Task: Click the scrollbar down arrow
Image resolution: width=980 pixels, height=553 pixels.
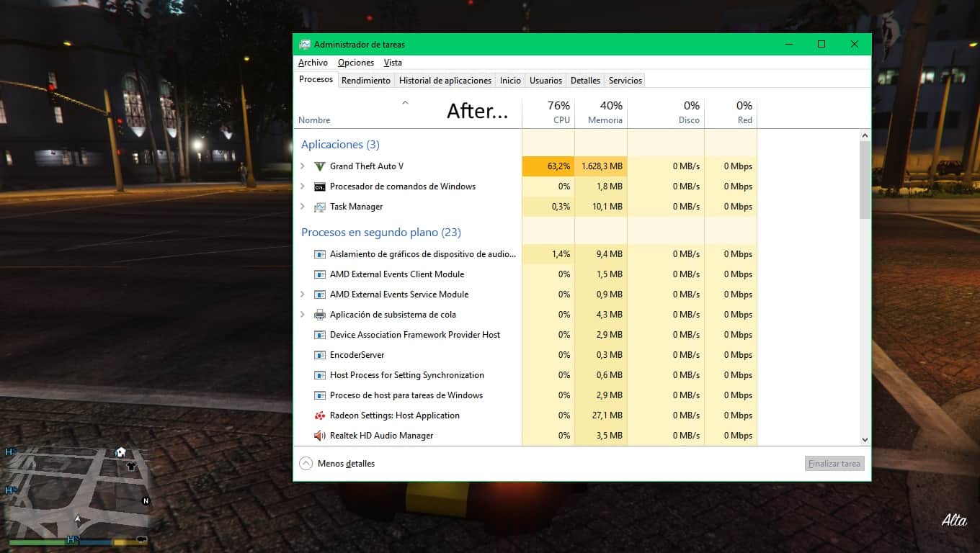Action: tap(865, 439)
